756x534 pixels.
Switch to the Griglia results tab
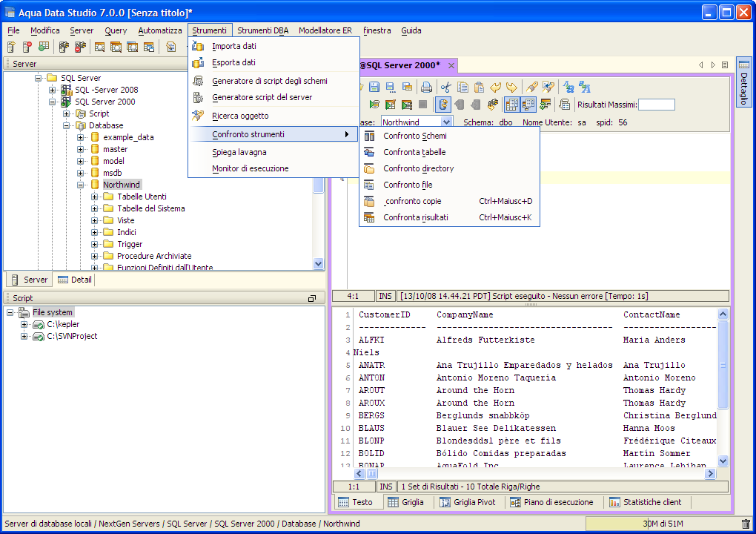point(406,502)
